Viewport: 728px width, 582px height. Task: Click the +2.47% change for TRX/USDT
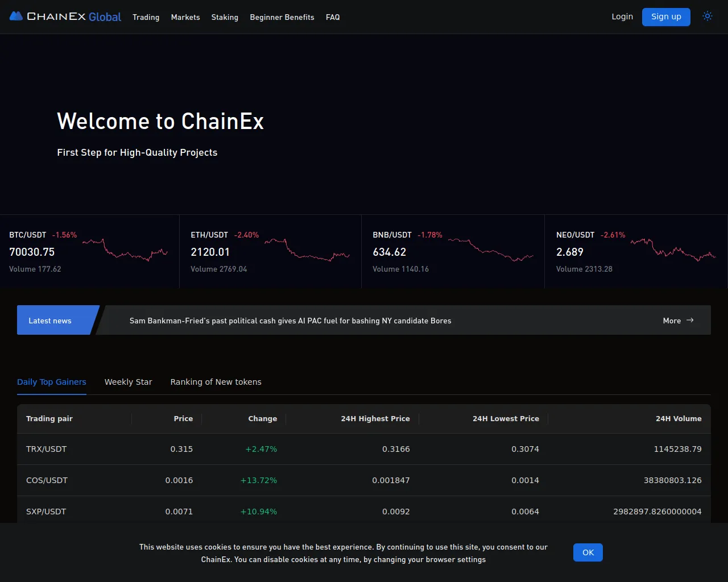[x=261, y=449]
